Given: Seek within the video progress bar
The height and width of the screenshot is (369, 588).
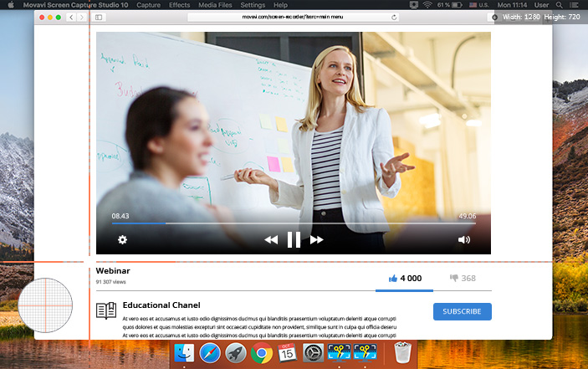Looking at the screenshot, I should pos(294,223).
